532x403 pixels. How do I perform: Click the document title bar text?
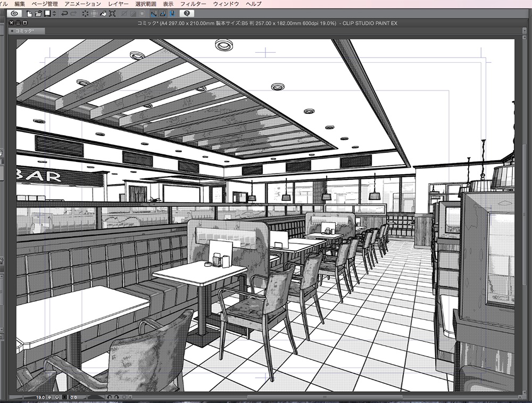pyautogui.click(x=267, y=23)
